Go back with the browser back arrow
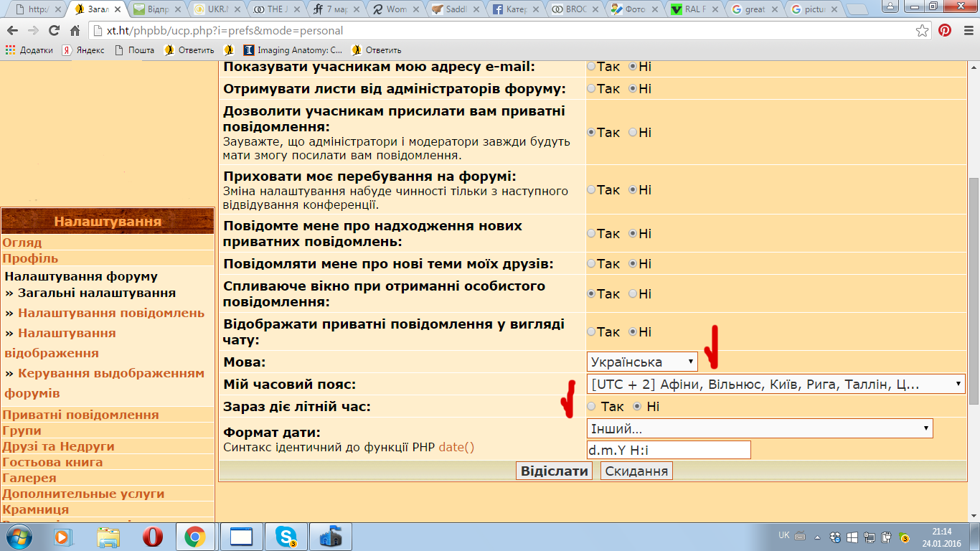 (x=13, y=31)
